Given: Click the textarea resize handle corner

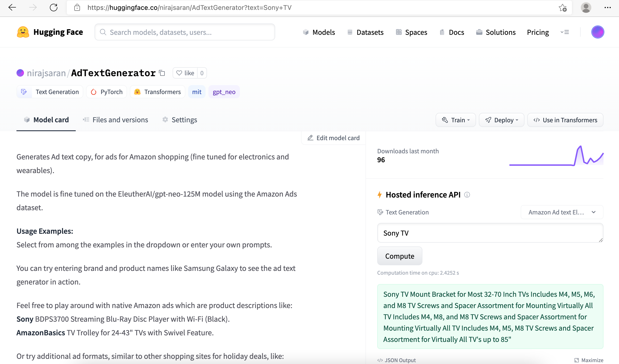Looking at the screenshot, I should pyautogui.click(x=601, y=240).
